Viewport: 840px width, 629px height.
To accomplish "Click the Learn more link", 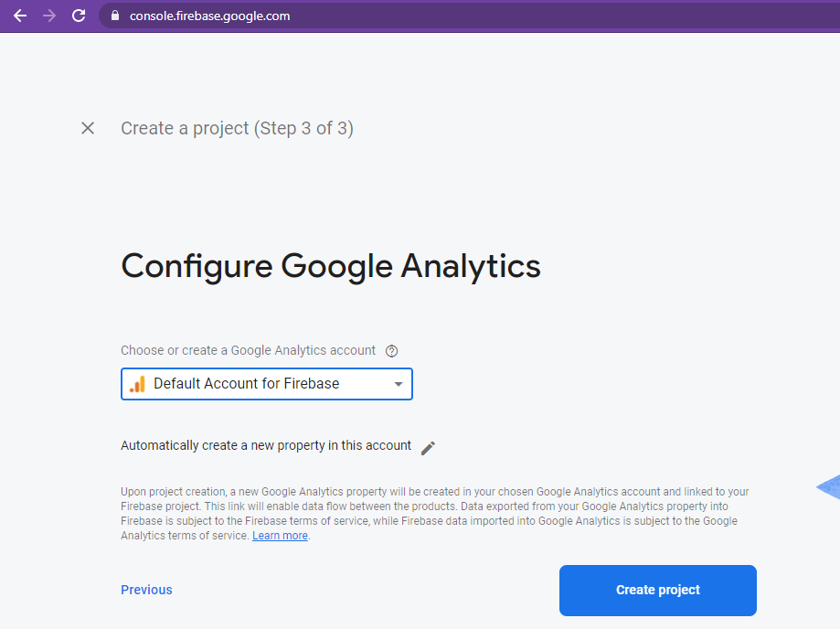I will 280,536.
